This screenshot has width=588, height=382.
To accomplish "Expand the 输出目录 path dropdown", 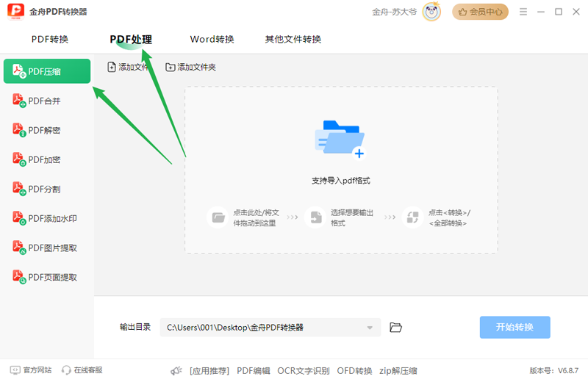I will coord(370,328).
